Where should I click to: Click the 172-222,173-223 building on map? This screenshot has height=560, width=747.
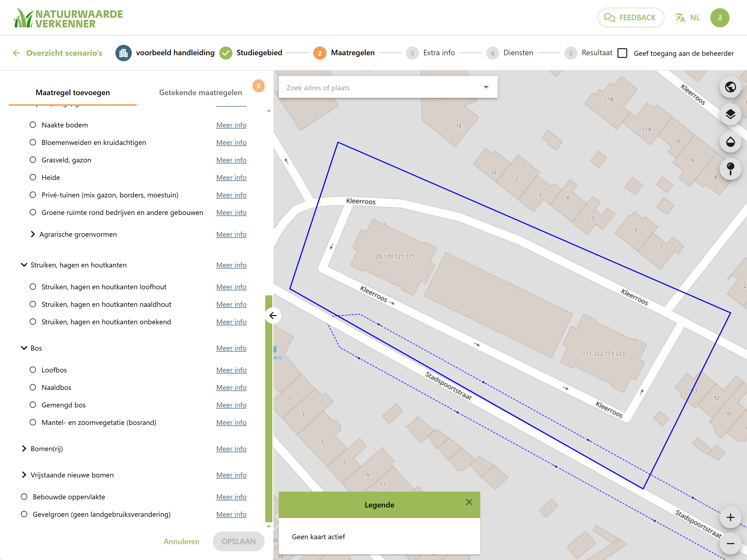point(603,354)
